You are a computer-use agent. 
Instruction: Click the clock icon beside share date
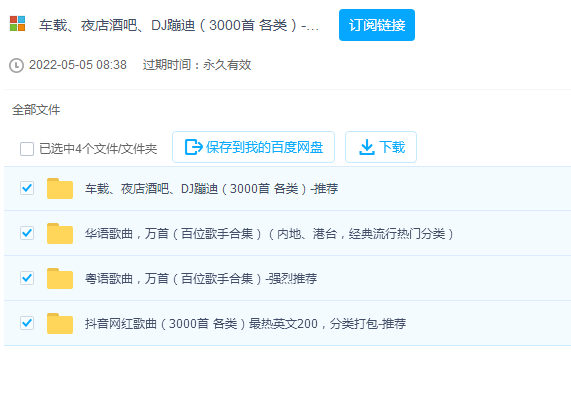click(16, 66)
